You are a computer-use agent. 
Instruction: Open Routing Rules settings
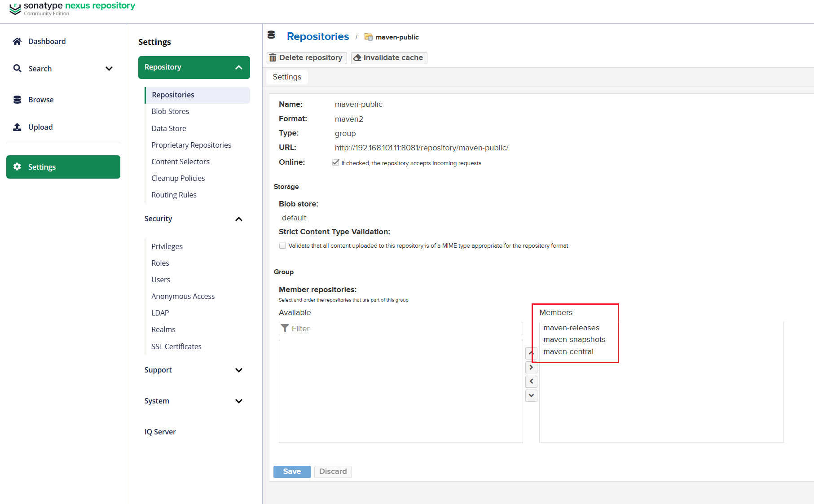[x=174, y=195]
